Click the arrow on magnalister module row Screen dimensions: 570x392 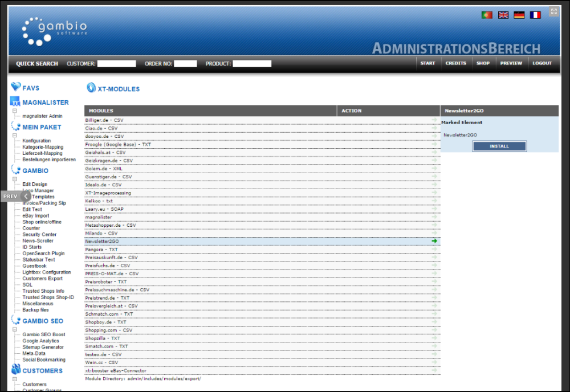434,217
